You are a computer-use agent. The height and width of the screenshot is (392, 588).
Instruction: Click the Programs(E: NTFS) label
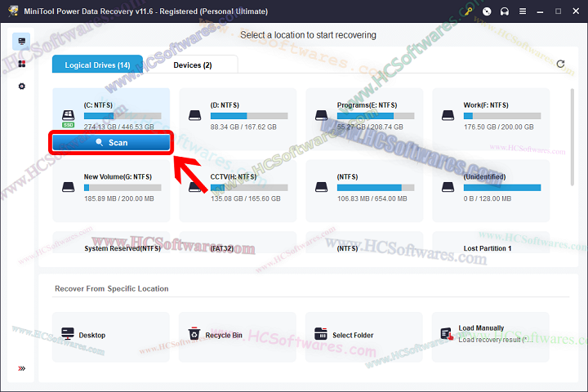[367, 105]
